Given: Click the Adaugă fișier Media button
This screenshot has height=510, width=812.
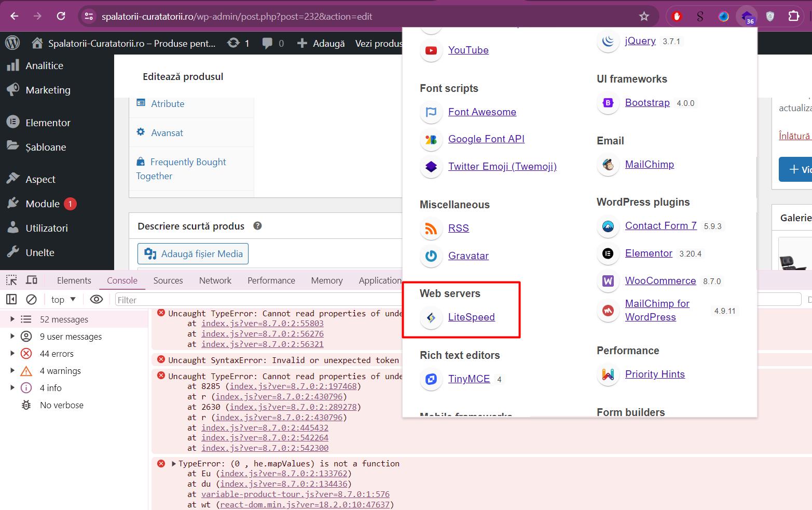Looking at the screenshot, I should pyautogui.click(x=193, y=254).
